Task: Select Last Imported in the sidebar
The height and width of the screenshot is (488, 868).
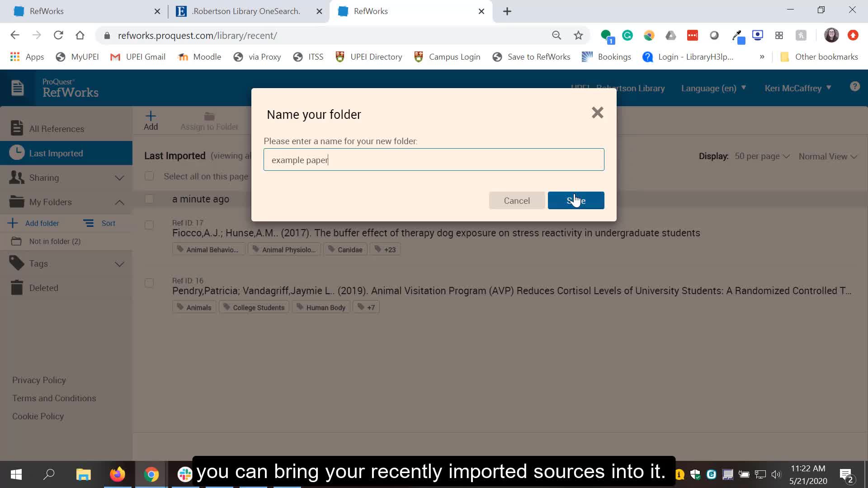Action: click(56, 153)
